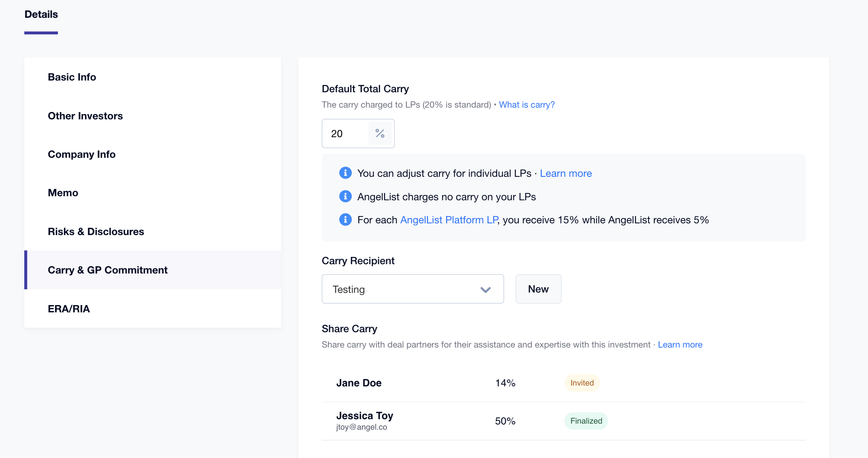
Task: Click Learn more about Share Carry
Action: tap(680, 345)
